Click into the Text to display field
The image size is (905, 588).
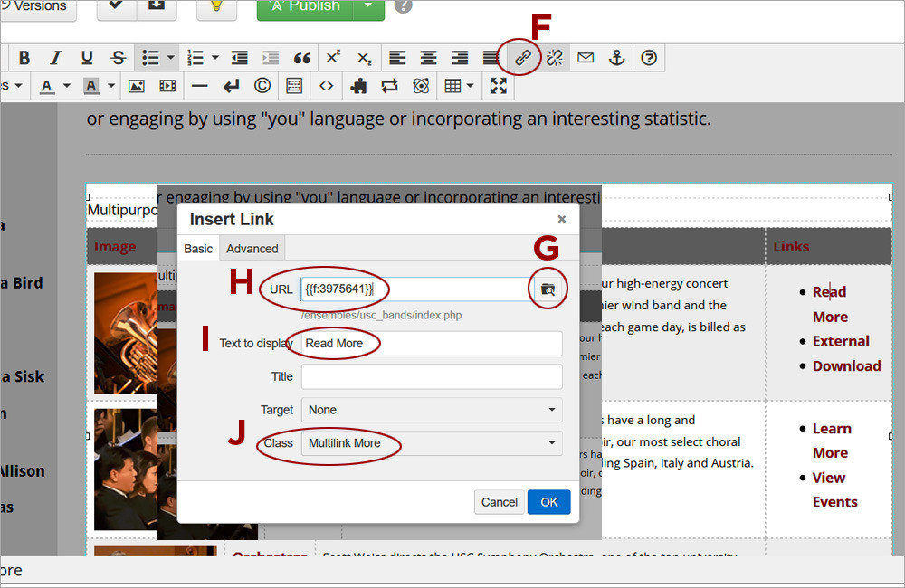click(432, 344)
